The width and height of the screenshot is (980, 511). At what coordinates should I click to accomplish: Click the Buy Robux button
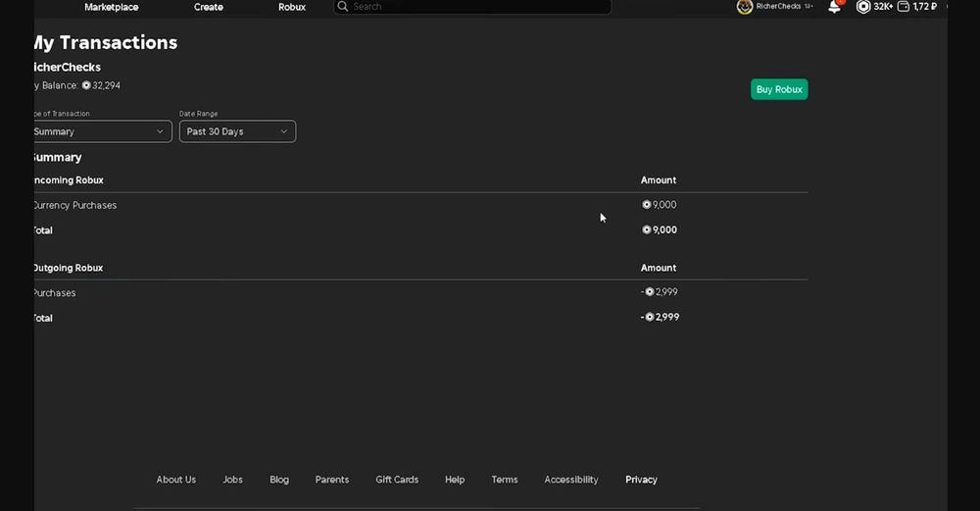[x=779, y=89]
